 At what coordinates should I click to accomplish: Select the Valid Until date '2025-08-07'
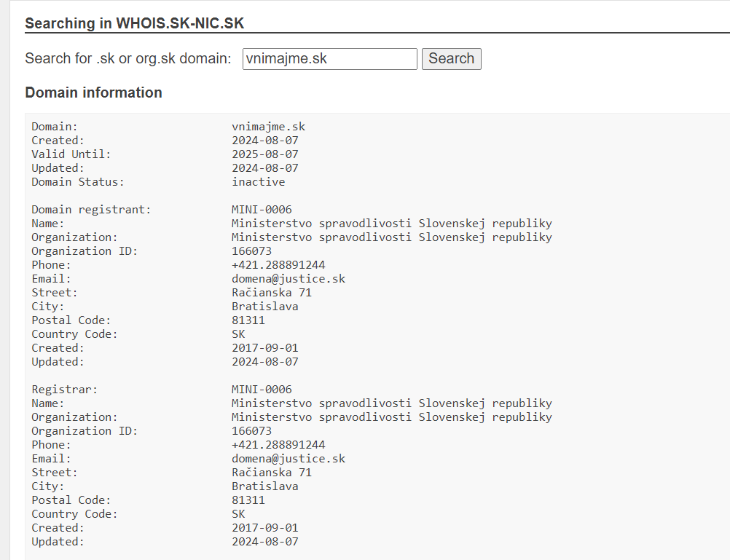(265, 154)
